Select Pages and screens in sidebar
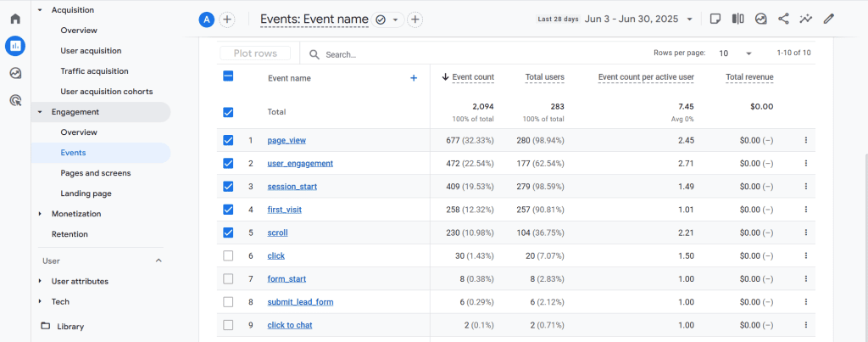The height and width of the screenshot is (342, 868). (95, 173)
